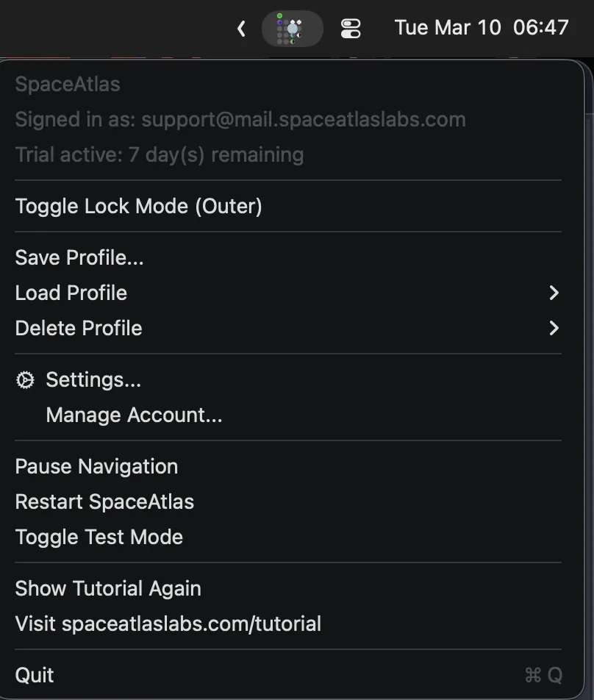
Task: Expand the Load Profile submenu
Action: coord(71,293)
